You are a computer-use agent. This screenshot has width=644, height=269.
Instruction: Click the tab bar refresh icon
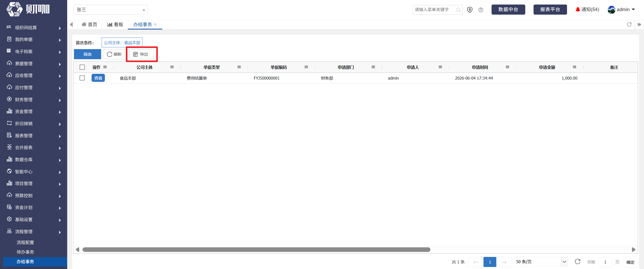pyautogui.click(x=629, y=24)
